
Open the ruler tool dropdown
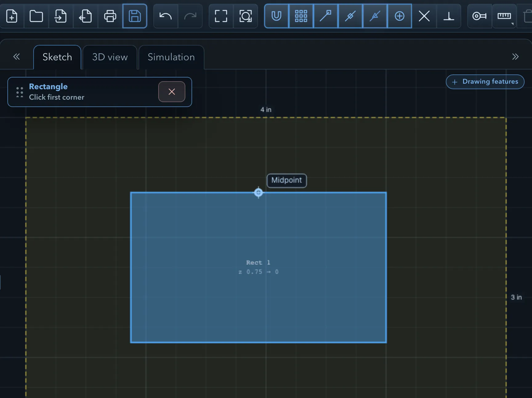[504, 16]
